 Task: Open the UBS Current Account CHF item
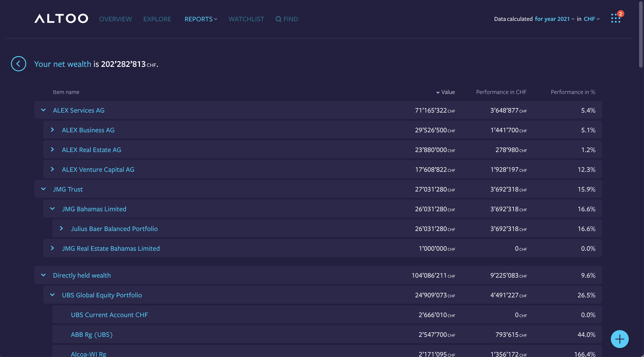[109, 315]
